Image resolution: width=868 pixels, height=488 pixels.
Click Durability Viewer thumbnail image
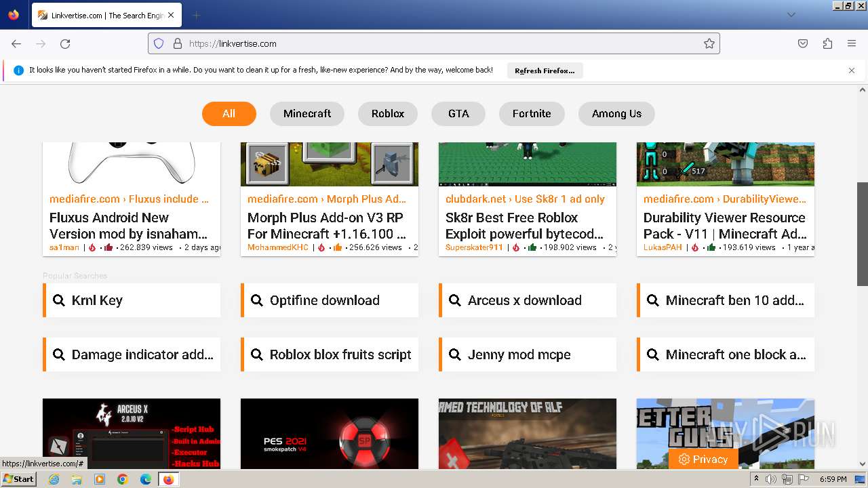coord(726,164)
